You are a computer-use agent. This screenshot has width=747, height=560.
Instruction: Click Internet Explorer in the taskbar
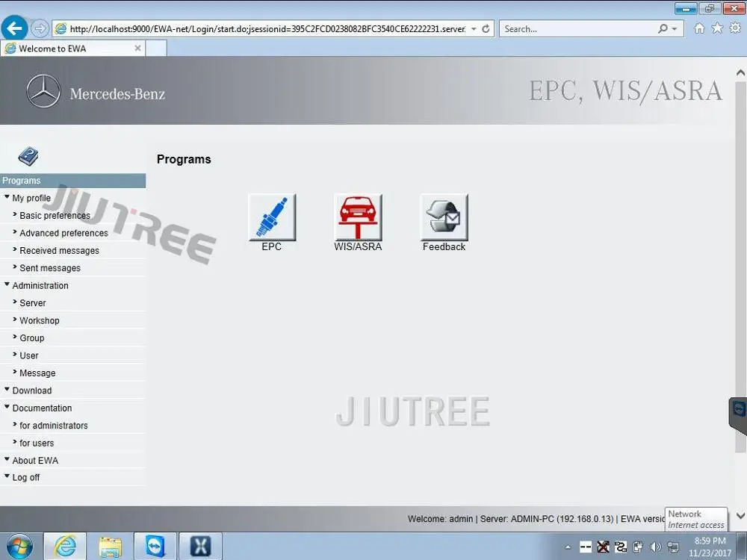pos(65,546)
